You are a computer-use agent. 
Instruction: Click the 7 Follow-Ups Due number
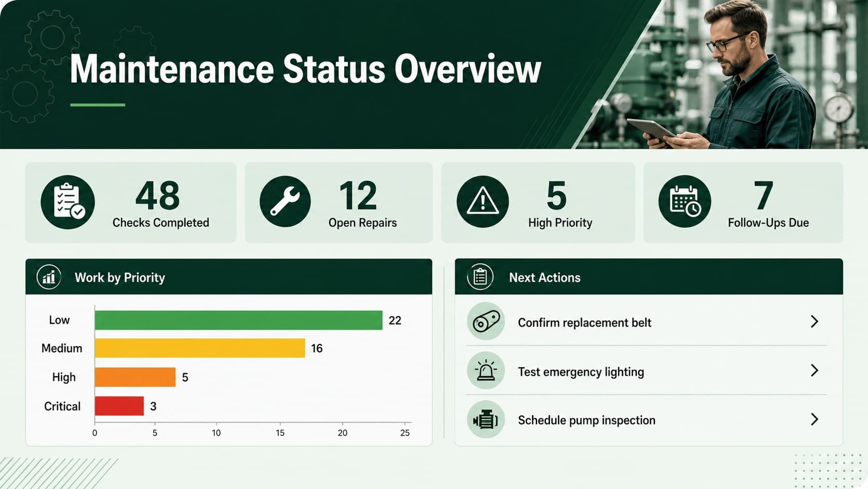coord(764,196)
